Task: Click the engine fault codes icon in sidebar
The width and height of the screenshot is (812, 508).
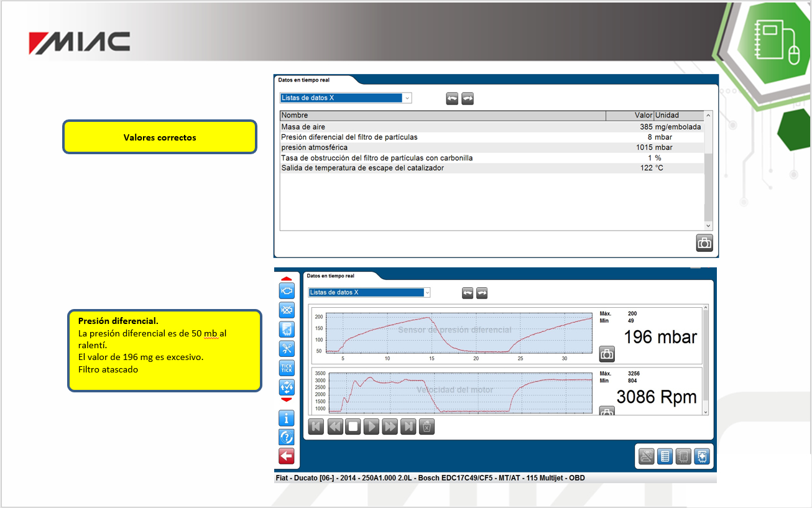Action: click(287, 290)
